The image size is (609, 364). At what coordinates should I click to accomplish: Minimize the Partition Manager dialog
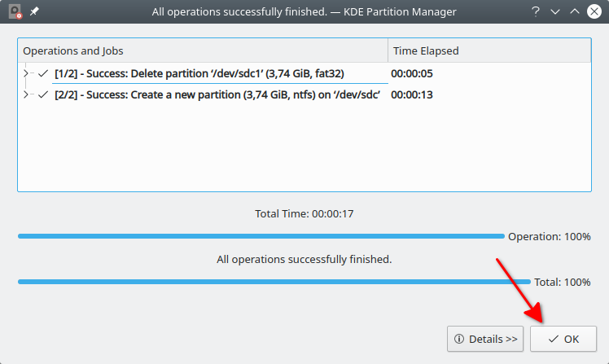555,11
